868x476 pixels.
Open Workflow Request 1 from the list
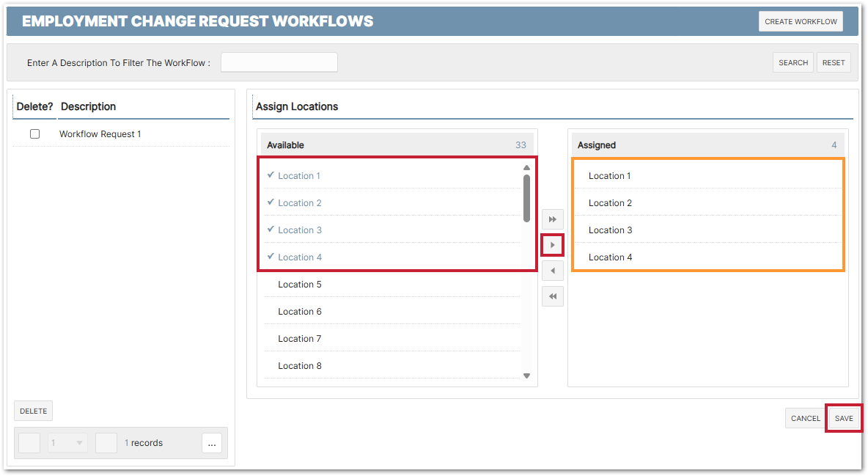click(x=100, y=134)
